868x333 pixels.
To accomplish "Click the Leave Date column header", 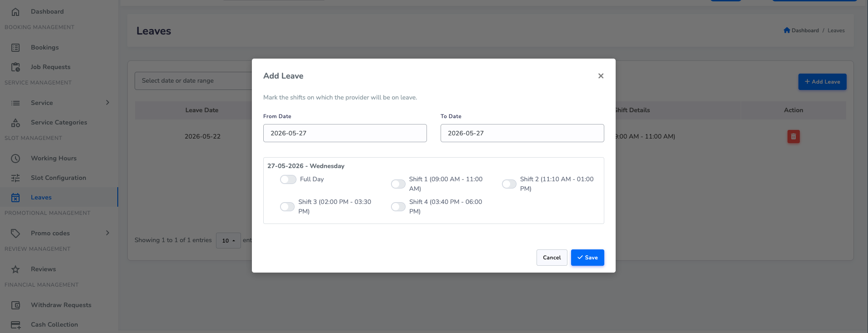I will 202,110.
